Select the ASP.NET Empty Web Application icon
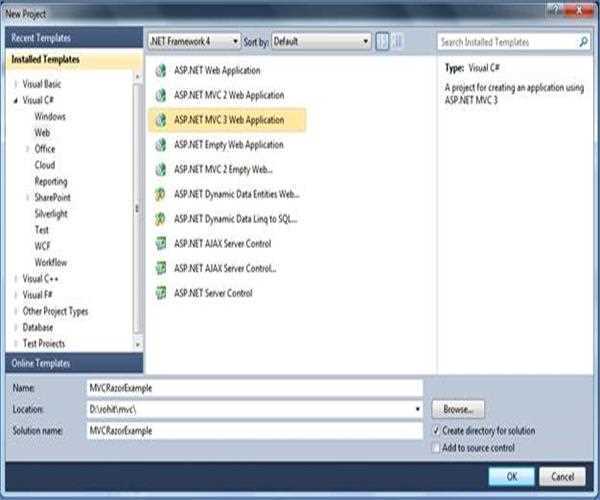Viewport: 600px width, 500px height. point(158,145)
